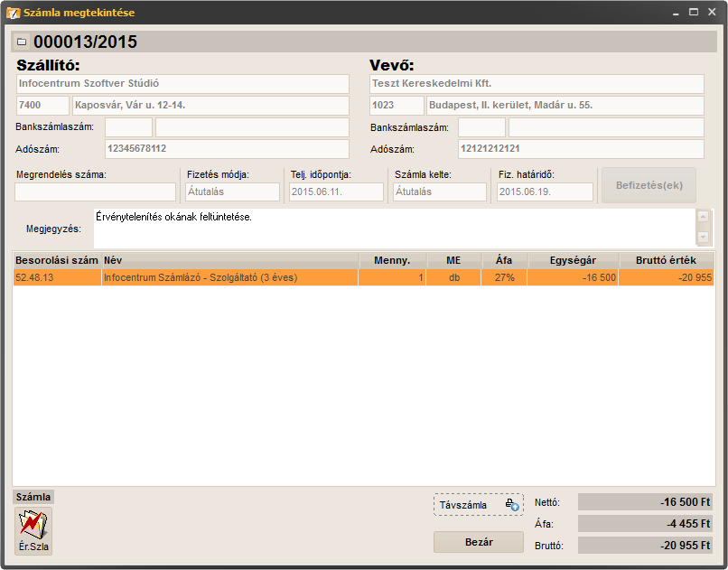Click the Megjegyzés note text area
This screenshot has height=570, width=728.
(394, 228)
